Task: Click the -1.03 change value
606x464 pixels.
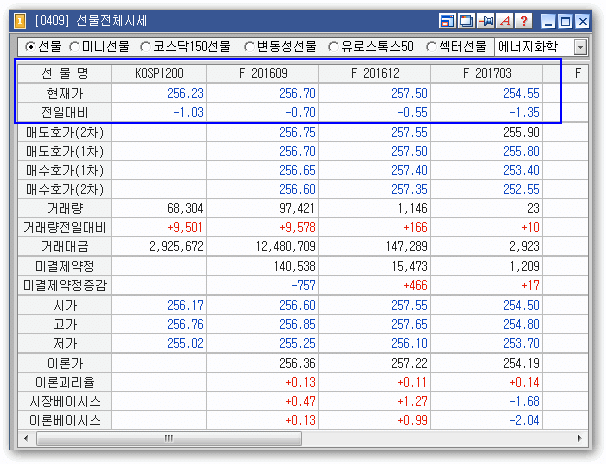Action: coord(189,112)
